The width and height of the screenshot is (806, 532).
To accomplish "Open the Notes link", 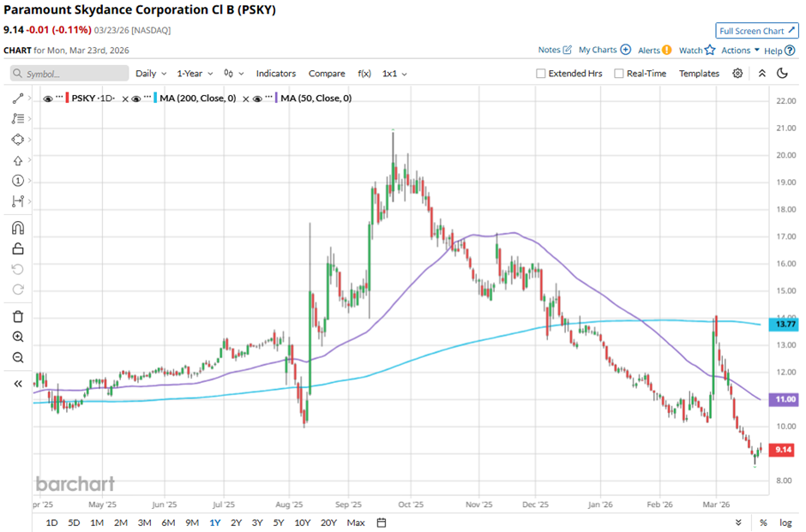I will pyautogui.click(x=555, y=51).
